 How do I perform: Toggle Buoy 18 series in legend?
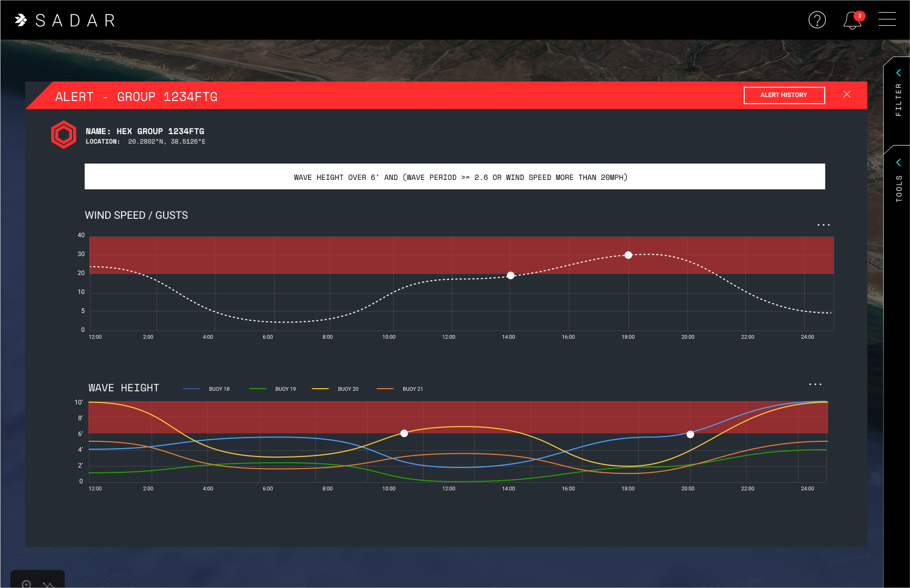(x=207, y=389)
